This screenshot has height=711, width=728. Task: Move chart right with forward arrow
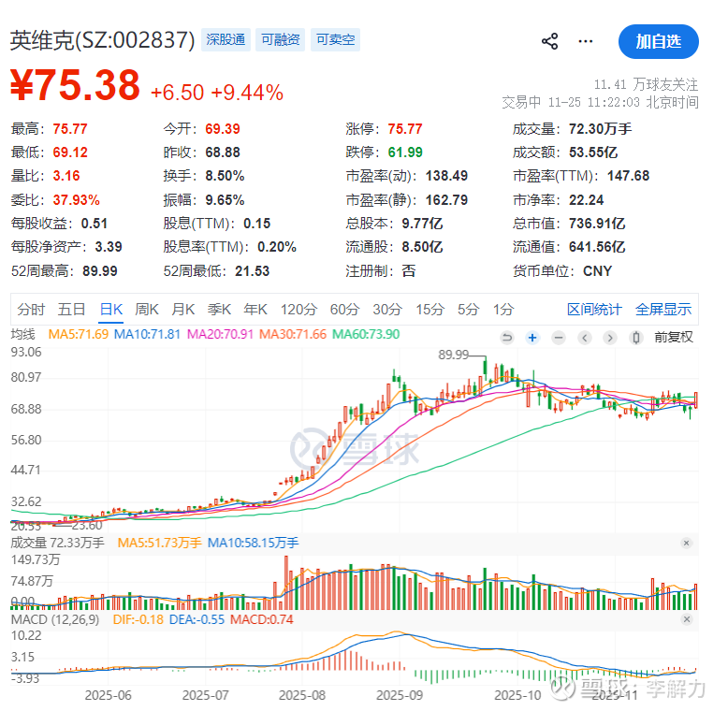click(x=610, y=338)
